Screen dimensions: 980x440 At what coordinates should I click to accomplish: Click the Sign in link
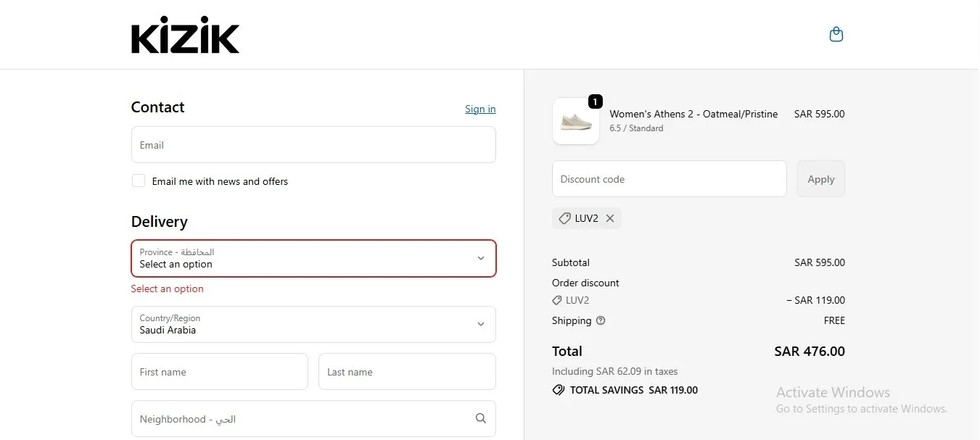point(480,109)
